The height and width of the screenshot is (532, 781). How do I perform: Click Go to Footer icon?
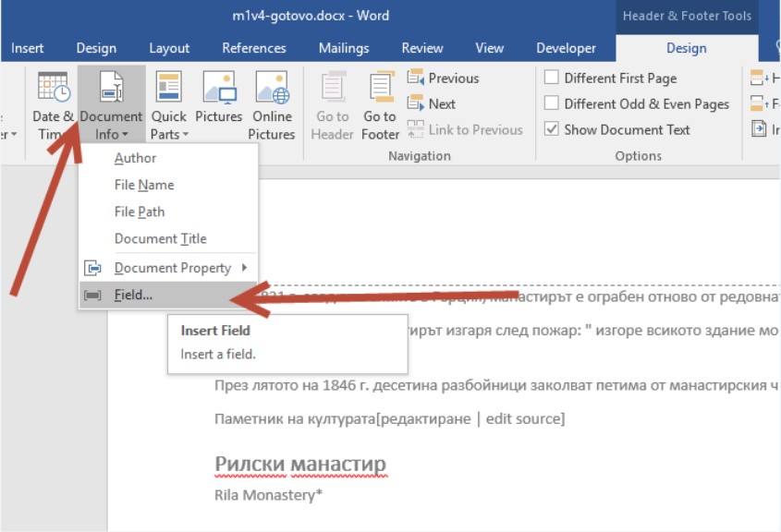(x=380, y=88)
